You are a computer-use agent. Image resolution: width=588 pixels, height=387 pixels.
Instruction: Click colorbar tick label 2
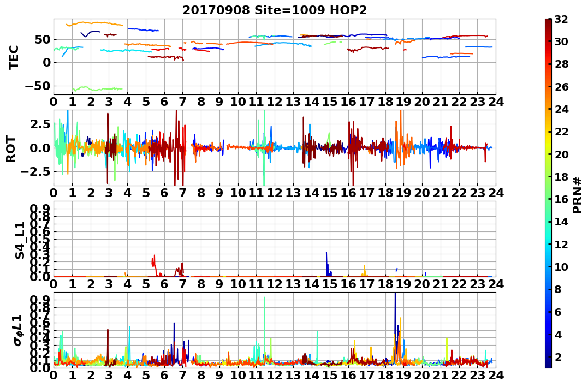[557, 356]
